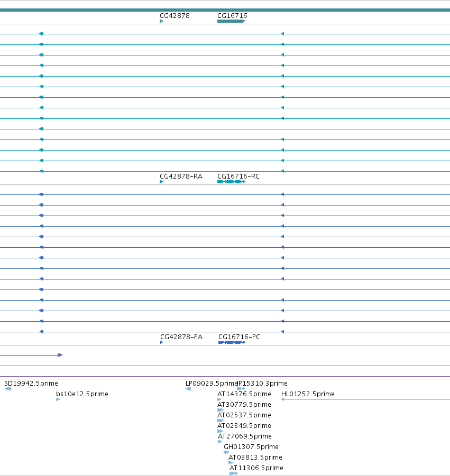
Task: Select the LP09029.5prime EST label
Action: (x=212, y=384)
